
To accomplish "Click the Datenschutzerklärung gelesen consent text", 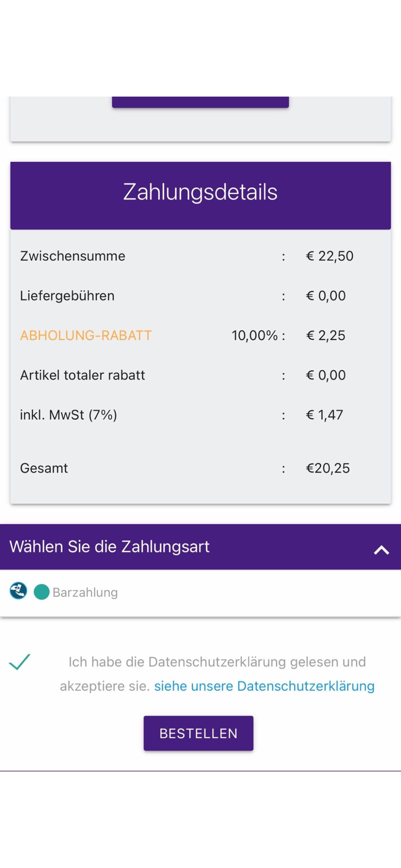I will pos(217,674).
